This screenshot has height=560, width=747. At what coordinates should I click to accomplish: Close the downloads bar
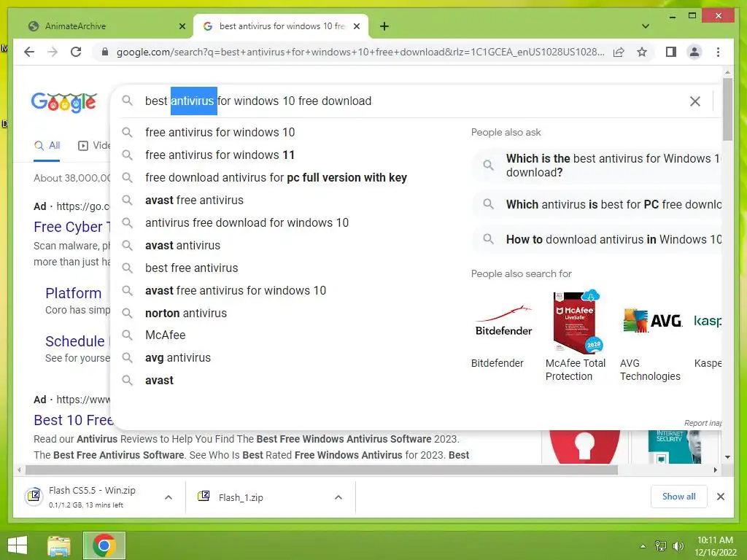point(720,497)
